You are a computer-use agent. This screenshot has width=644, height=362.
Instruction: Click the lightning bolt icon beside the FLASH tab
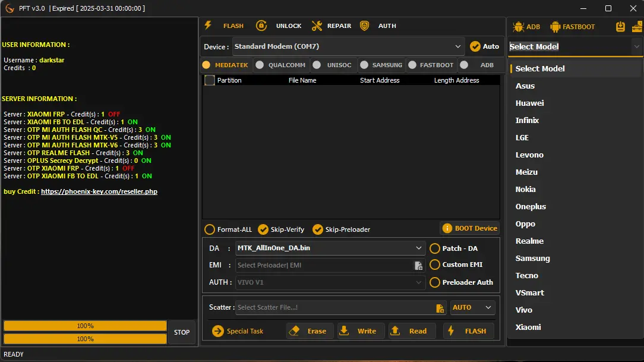click(x=208, y=26)
